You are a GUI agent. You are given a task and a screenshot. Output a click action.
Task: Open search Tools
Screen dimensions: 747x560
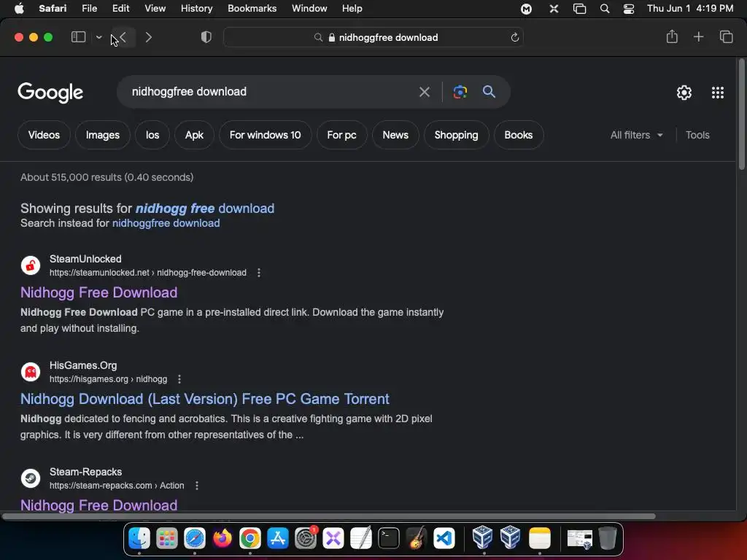[697, 135]
